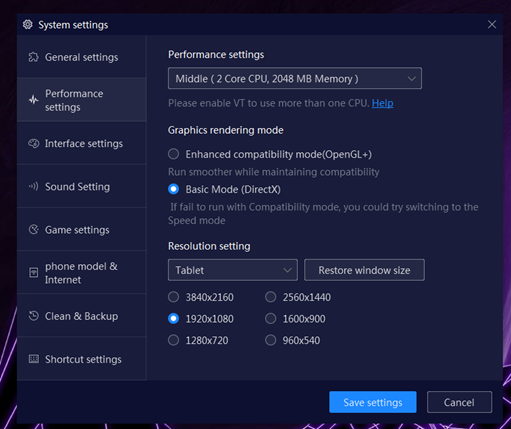
Task: Pick the 960x540 resolution
Action: (270, 340)
